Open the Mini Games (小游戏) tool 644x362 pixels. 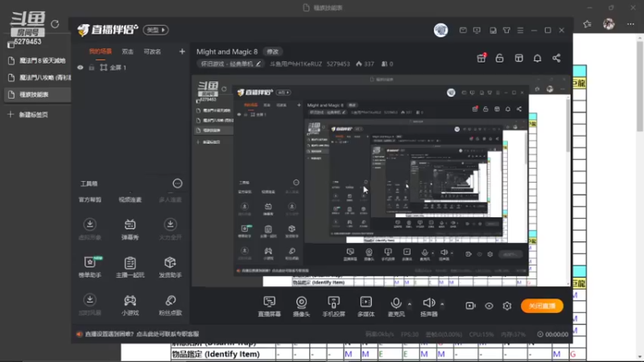(x=130, y=305)
